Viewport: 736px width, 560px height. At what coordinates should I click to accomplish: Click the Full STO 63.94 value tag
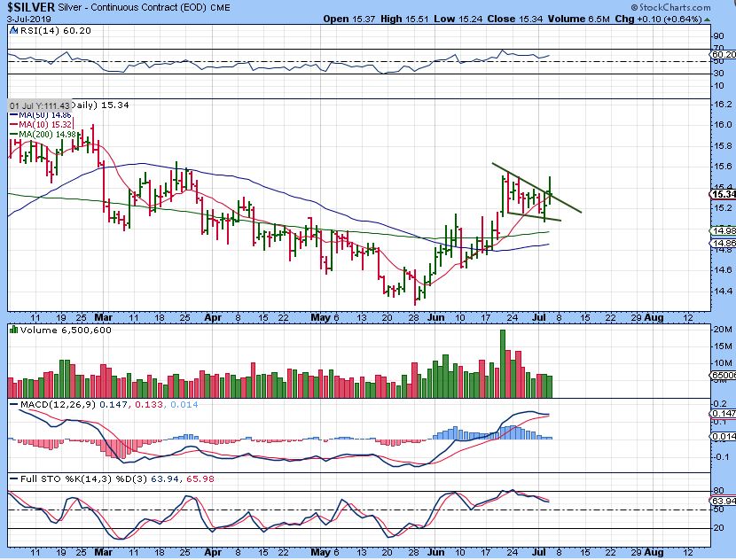click(724, 502)
